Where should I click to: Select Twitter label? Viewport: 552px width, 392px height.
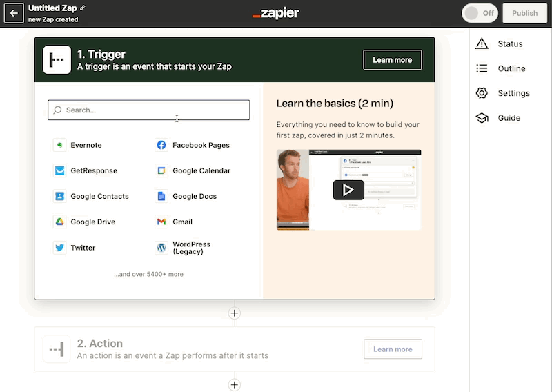83,248
